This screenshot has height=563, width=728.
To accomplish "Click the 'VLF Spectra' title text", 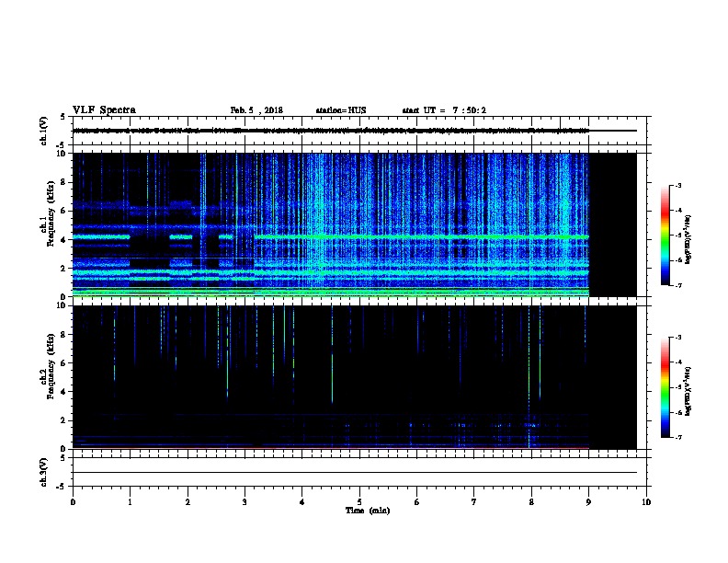I will tap(104, 110).
